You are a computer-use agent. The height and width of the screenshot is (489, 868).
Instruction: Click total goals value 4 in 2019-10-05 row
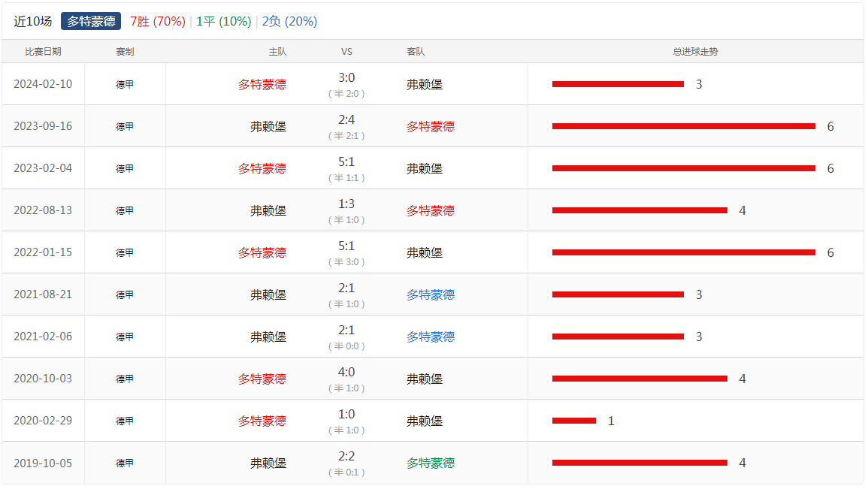[742, 463]
